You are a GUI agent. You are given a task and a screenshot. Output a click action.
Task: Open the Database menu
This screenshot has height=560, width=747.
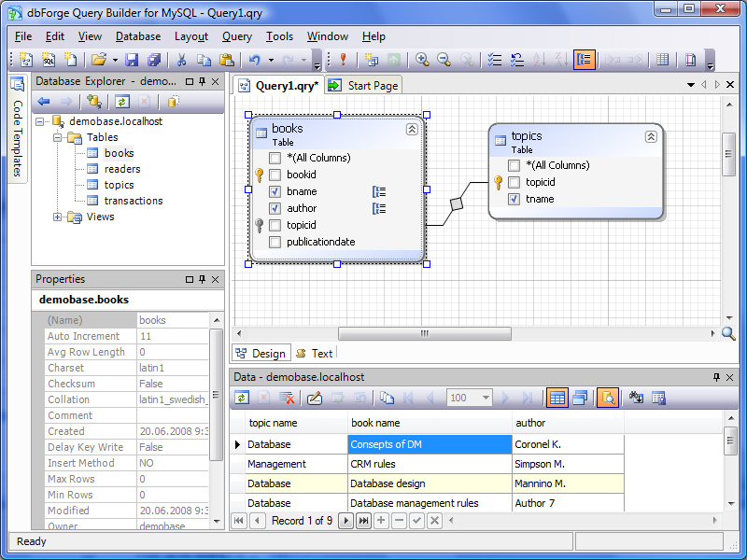click(138, 36)
